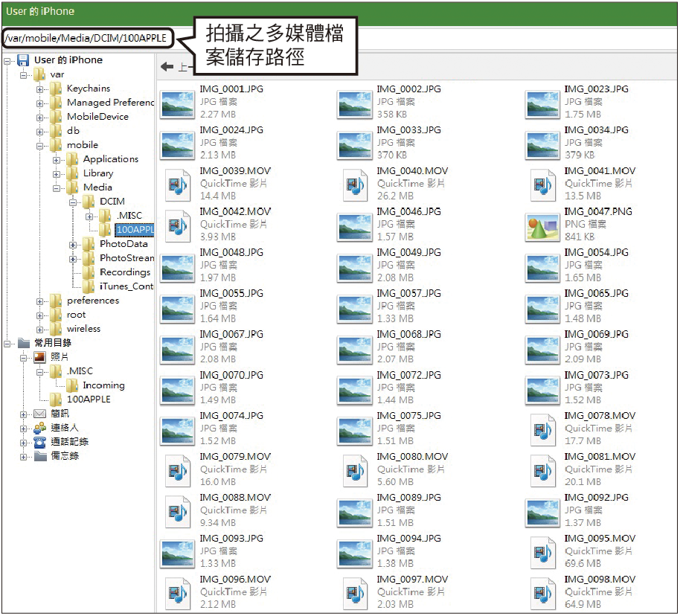Expand the 簡訊 tree node
The width and height of the screenshot is (680, 616).
[23, 414]
